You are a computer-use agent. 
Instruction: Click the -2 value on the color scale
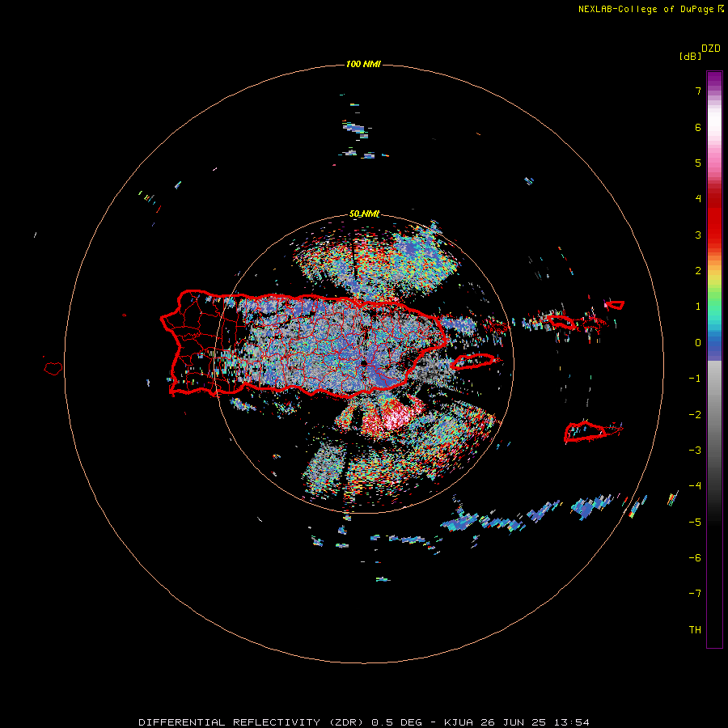click(x=695, y=414)
